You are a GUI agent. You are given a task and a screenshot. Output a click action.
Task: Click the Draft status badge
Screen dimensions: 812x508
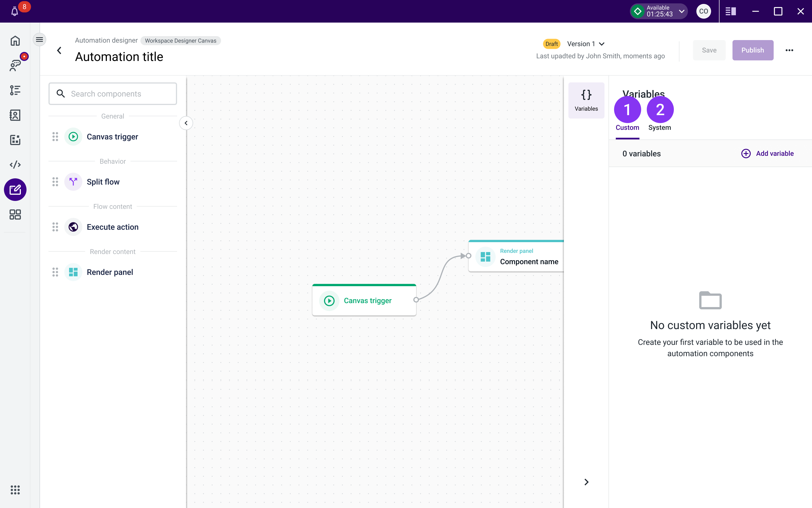click(x=551, y=44)
